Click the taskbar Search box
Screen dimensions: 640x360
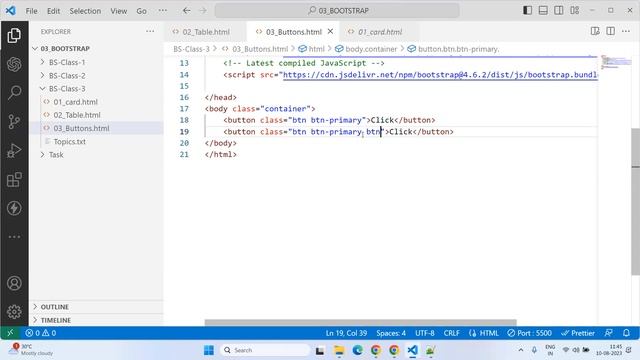pyautogui.click(x=265, y=350)
